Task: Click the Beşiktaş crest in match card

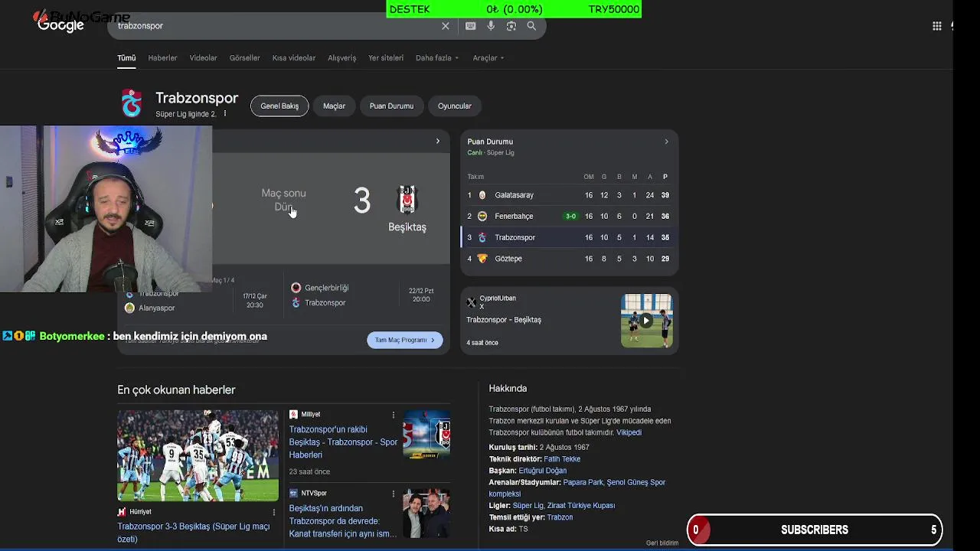Action: (407, 200)
